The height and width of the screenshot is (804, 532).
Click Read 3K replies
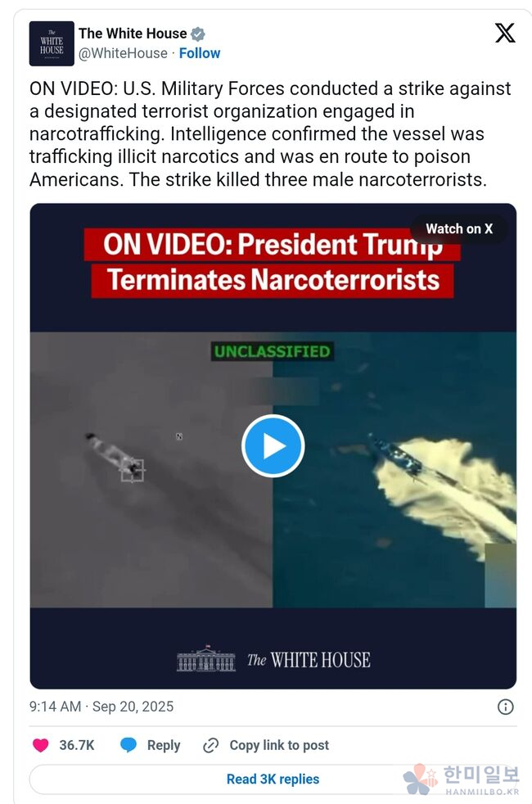coord(273,779)
